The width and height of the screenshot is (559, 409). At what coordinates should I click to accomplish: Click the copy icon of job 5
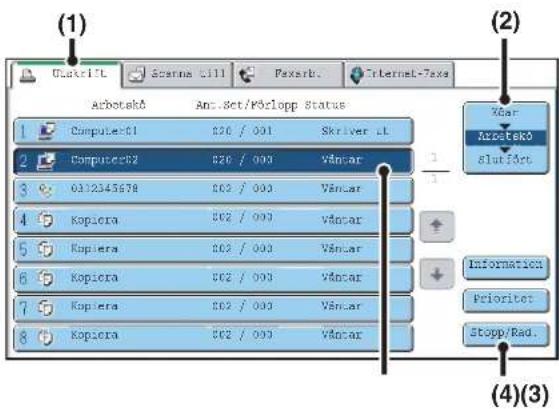pos(46,249)
